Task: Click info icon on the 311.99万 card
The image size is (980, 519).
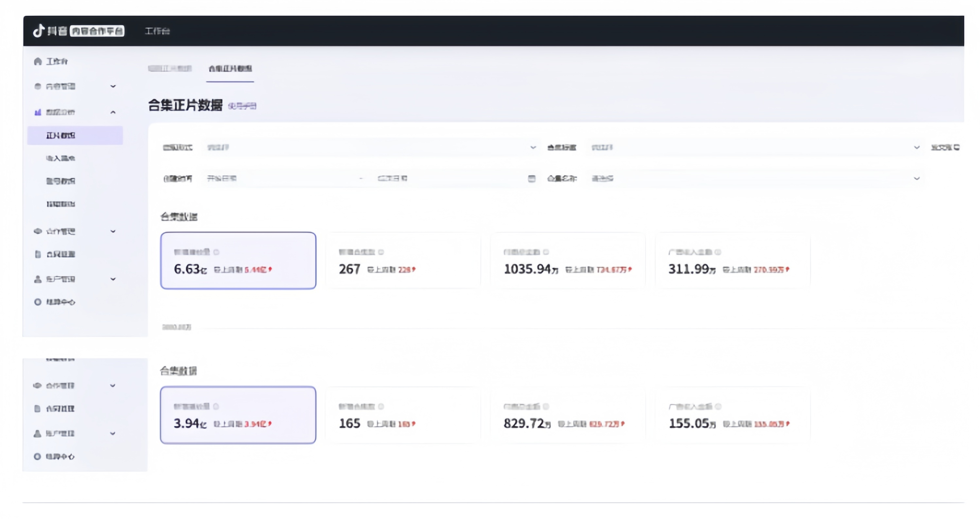Action: coord(718,252)
